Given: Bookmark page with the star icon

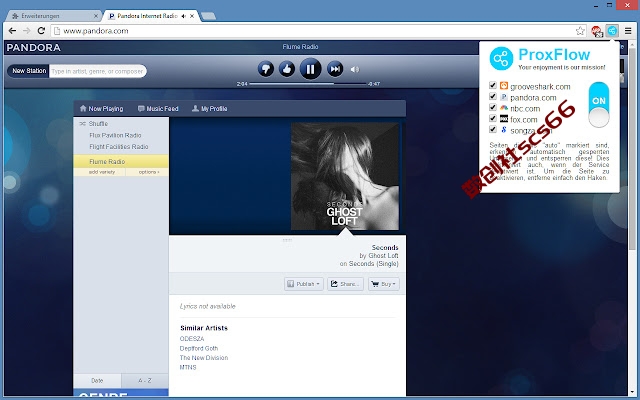Looking at the screenshot, I should 580,31.
